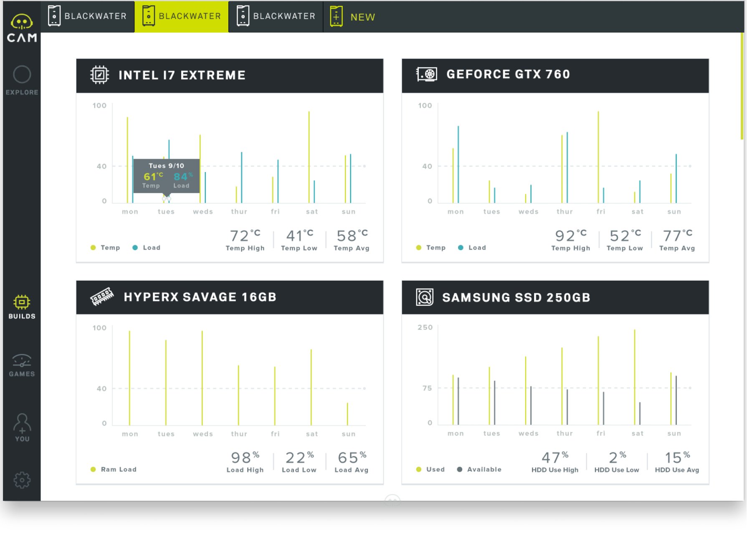Click the "mon" label under the GeForce chart
Image resolution: width=747 pixels, height=560 pixels.
(456, 212)
